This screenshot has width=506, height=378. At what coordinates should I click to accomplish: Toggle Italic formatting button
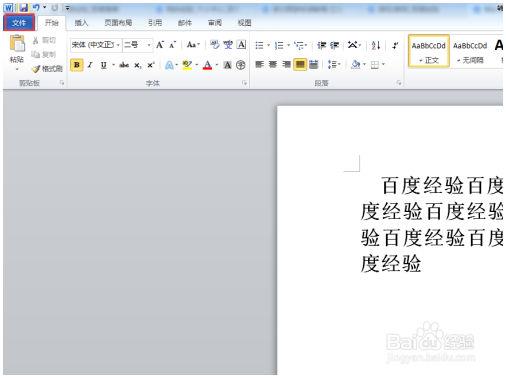[90, 65]
